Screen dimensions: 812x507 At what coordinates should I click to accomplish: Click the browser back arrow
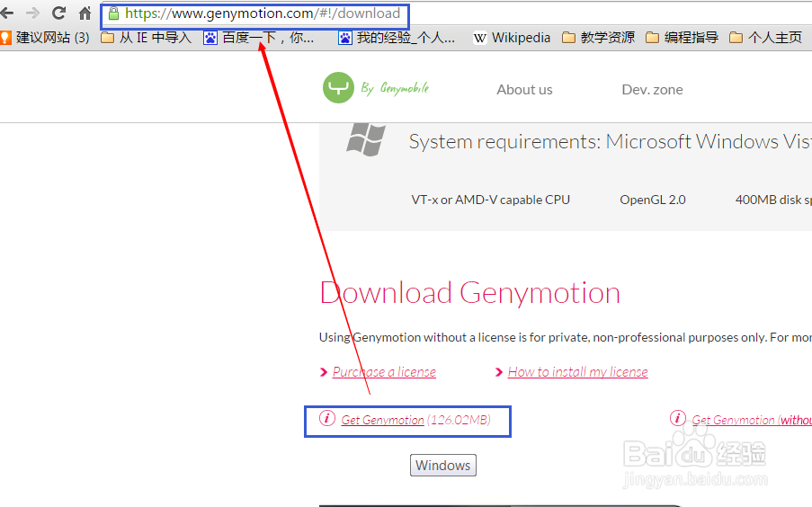[6, 13]
